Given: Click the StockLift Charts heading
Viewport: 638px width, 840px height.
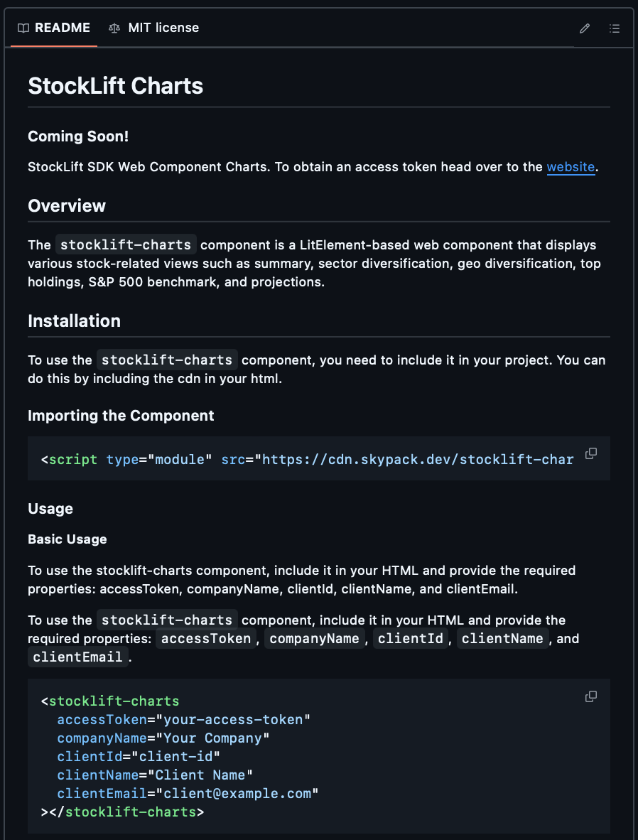Looking at the screenshot, I should point(116,86).
